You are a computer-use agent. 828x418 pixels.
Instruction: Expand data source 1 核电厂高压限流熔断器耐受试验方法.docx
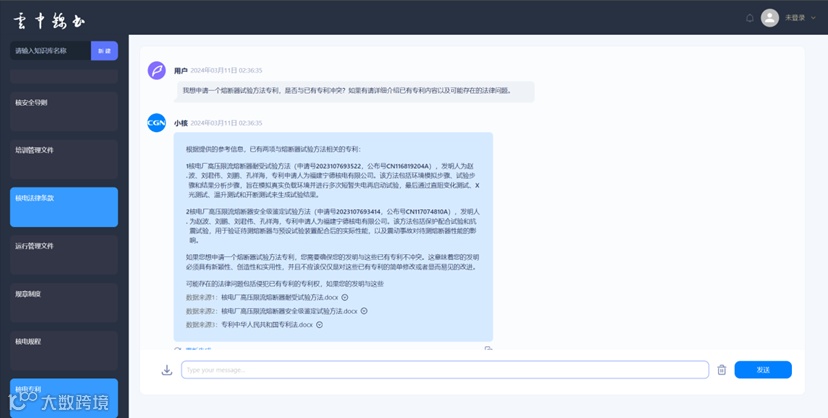tap(345, 298)
